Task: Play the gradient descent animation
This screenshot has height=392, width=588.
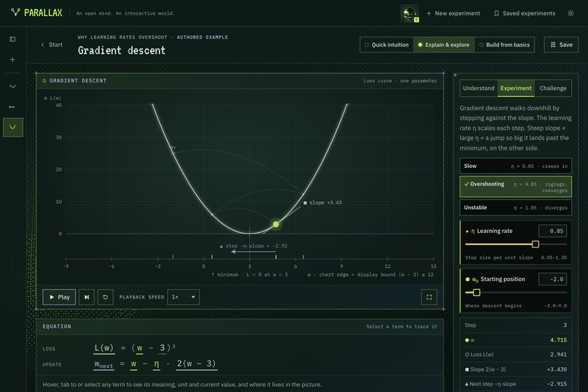Action: coord(59,297)
